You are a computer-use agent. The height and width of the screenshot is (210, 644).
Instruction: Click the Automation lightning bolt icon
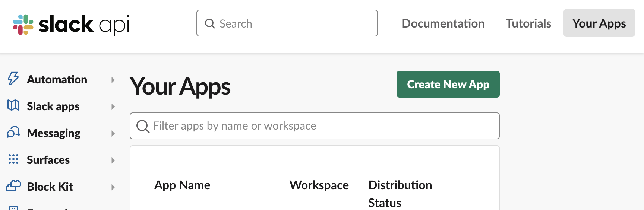(13, 79)
